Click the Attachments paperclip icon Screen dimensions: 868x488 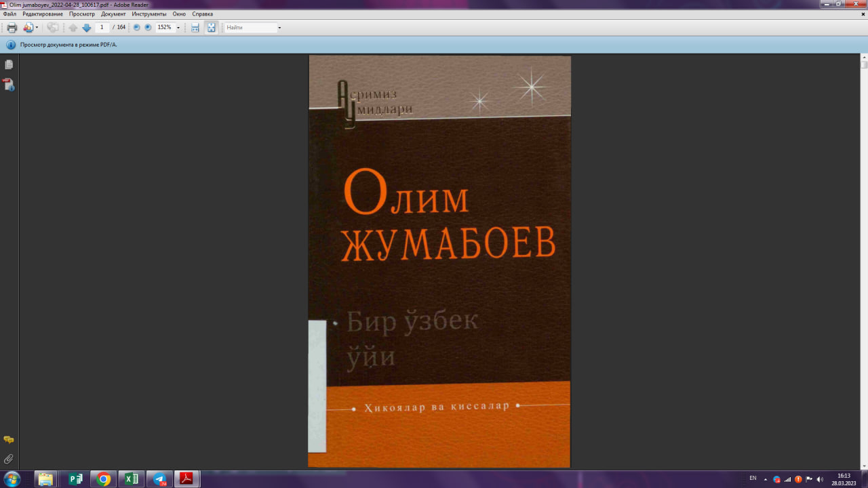pyautogui.click(x=7, y=457)
